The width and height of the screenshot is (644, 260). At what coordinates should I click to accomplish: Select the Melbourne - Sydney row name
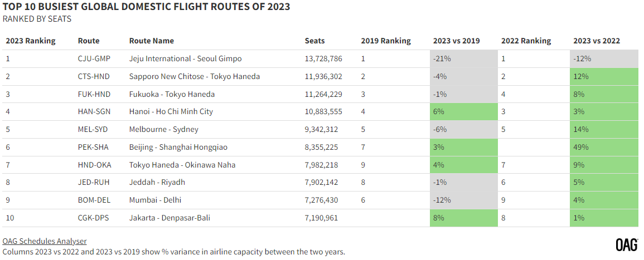pos(163,130)
